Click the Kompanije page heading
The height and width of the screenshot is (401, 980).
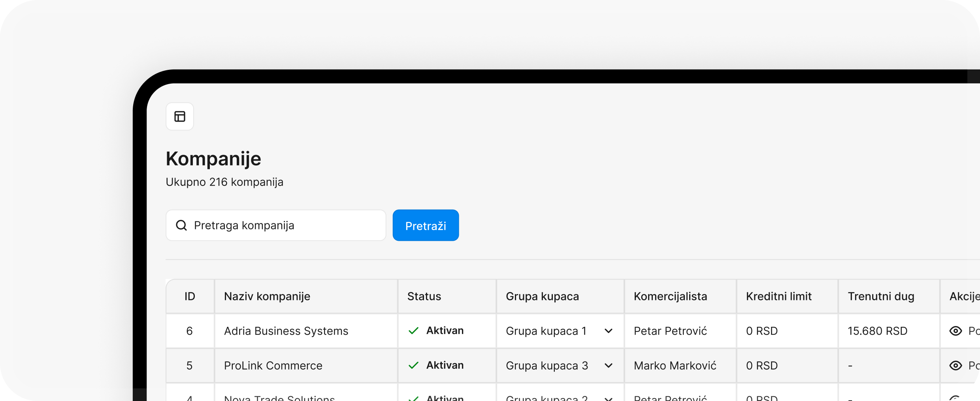pyautogui.click(x=213, y=159)
